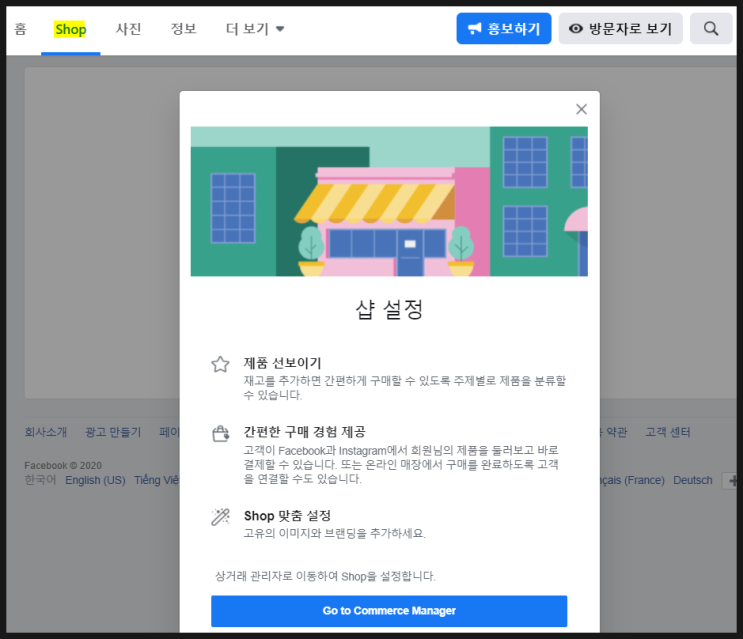Open the 약관 footer link
The width and height of the screenshot is (743, 639).
point(615,432)
